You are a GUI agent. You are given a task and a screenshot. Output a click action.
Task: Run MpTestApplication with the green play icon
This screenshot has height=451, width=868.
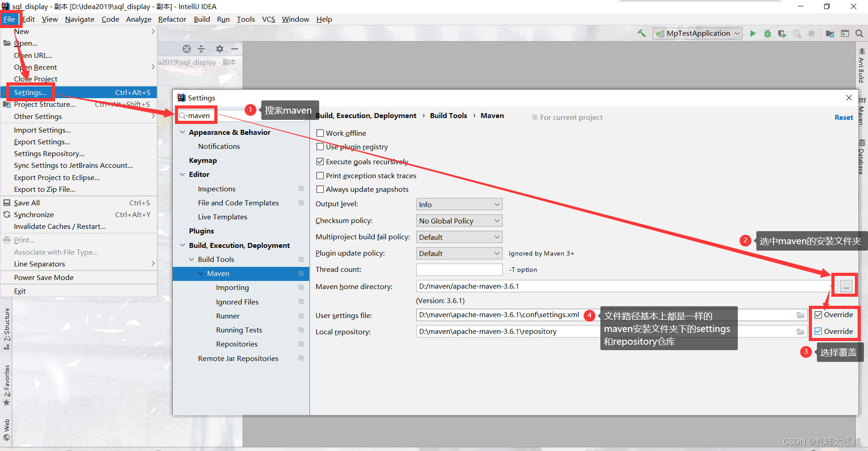click(x=753, y=33)
